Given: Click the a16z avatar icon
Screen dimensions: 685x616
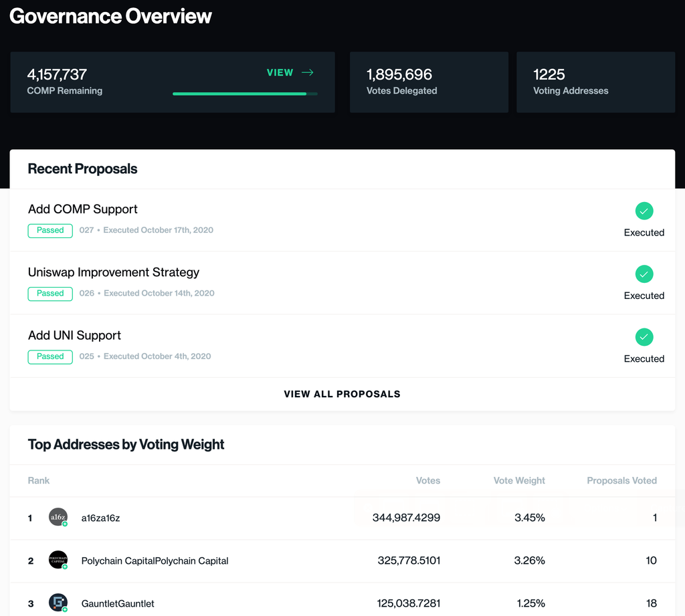Looking at the screenshot, I should click(x=58, y=517).
